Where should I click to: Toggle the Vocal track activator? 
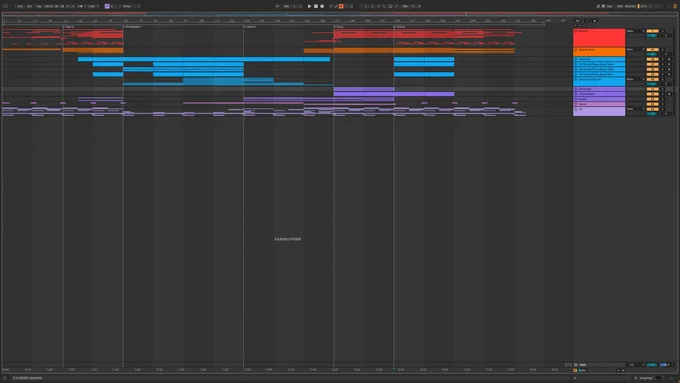pos(653,104)
